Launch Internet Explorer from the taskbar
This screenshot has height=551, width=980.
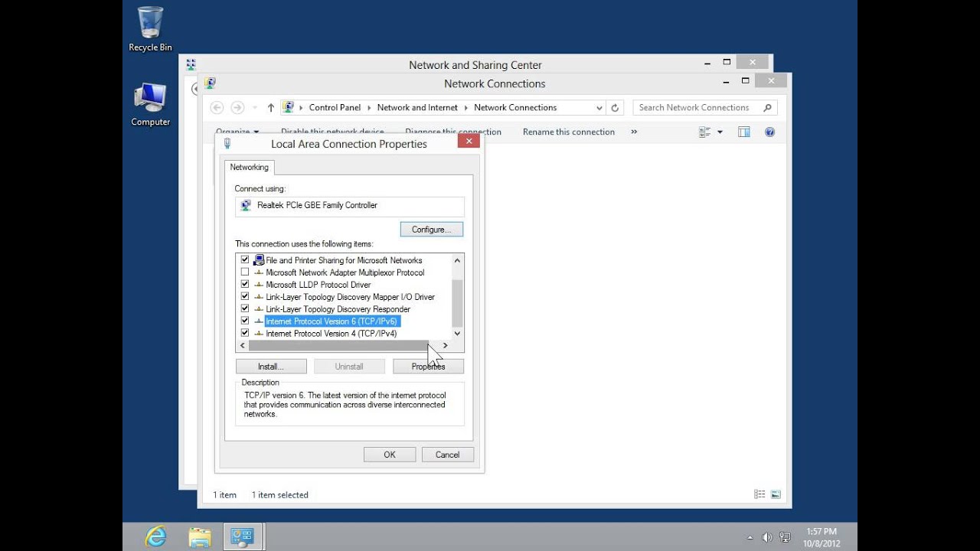point(155,536)
